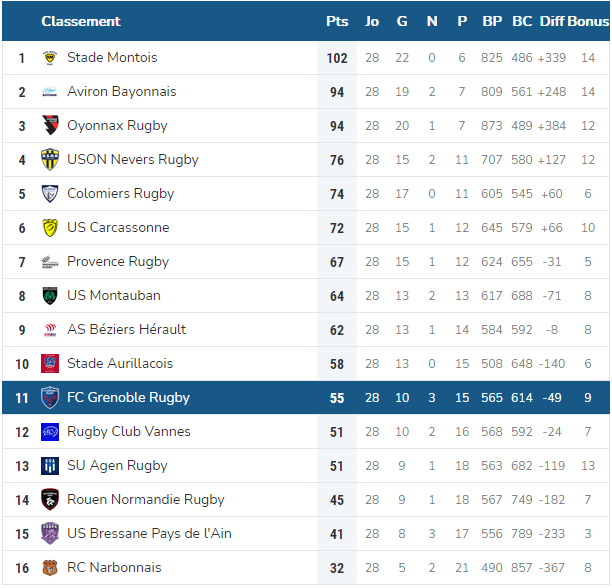Click the RC Narbonnais orange crest
Screen dimensions: 612x588
pyautogui.click(x=50, y=568)
